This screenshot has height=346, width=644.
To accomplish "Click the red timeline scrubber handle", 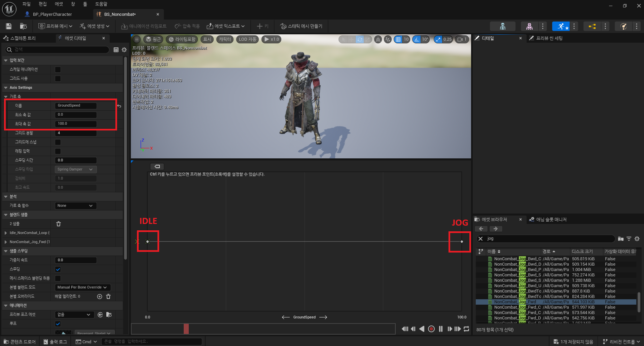I will (186, 329).
